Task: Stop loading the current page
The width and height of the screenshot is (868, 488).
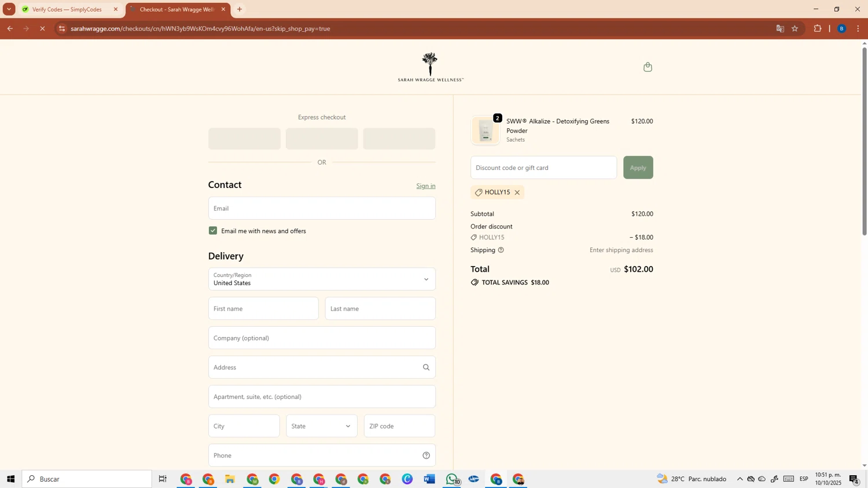Action: (42, 28)
